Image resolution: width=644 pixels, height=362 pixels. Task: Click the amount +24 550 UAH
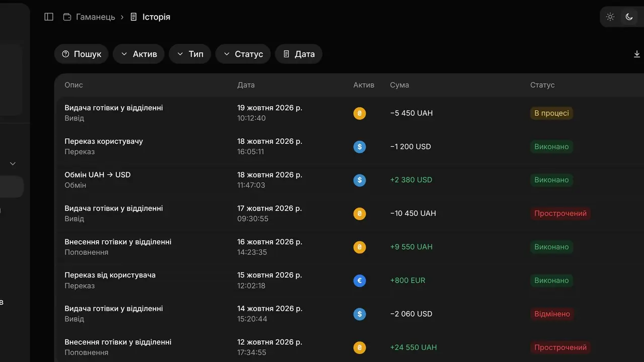pos(414,347)
